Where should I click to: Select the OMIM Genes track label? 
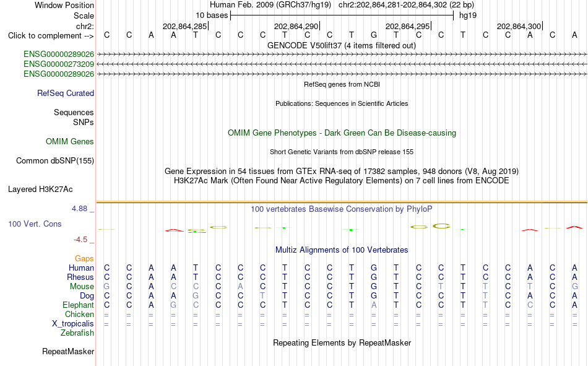tap(69, 142)
